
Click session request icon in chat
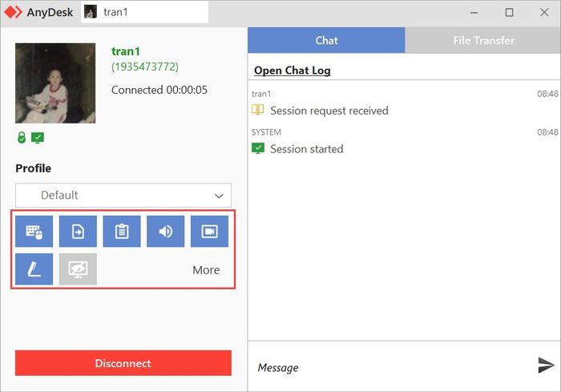(x=257, y=110)
